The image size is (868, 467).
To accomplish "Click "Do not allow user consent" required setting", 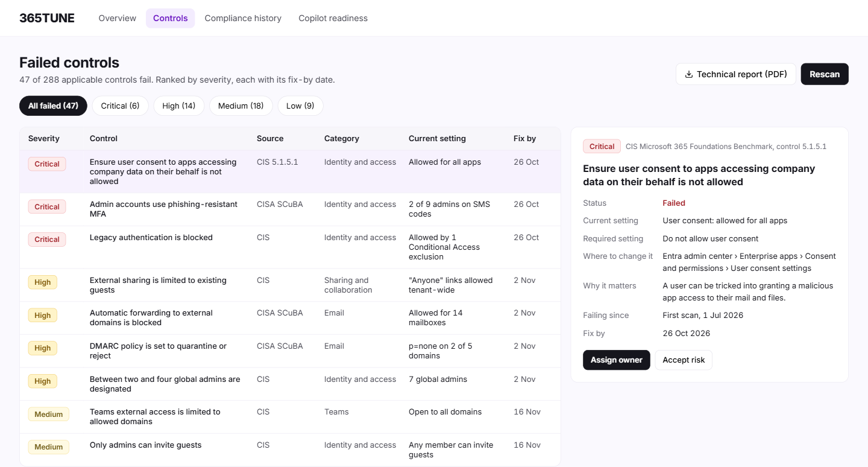I will 711,239.
